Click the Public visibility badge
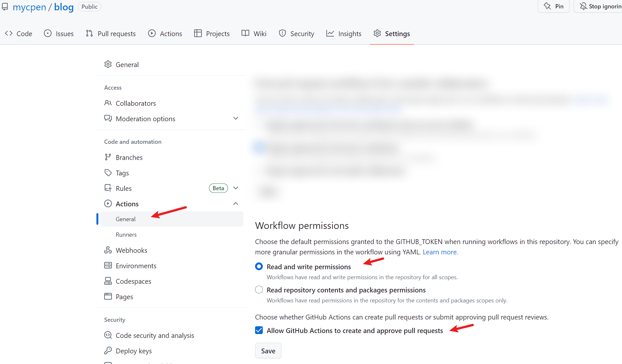Image resolution: width=622 pixels, height=364 pixels. click(x=89, y=6)
